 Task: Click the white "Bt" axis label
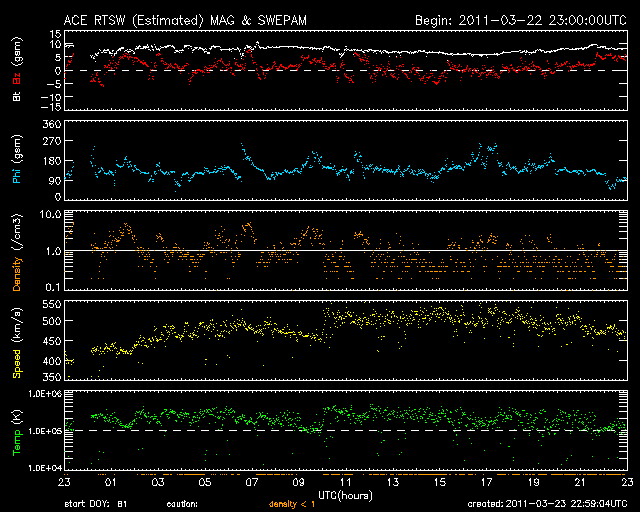17,96
